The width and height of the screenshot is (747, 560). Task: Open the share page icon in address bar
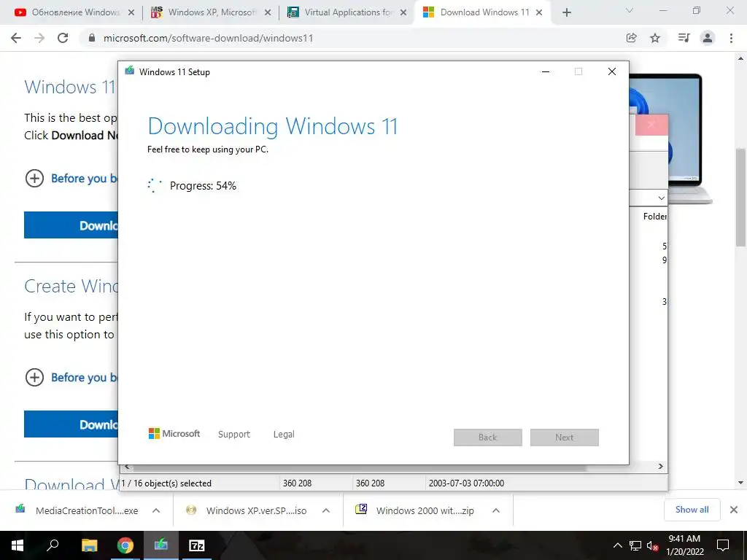coord(632,38)
